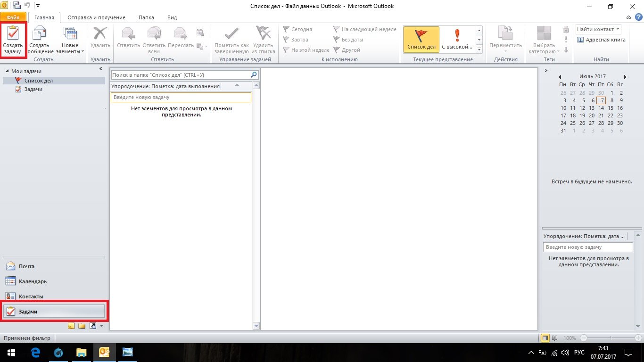Screen dimensions: 644x362
Task: Switch to normal view in status bar
Action: [x=545, y=338]
